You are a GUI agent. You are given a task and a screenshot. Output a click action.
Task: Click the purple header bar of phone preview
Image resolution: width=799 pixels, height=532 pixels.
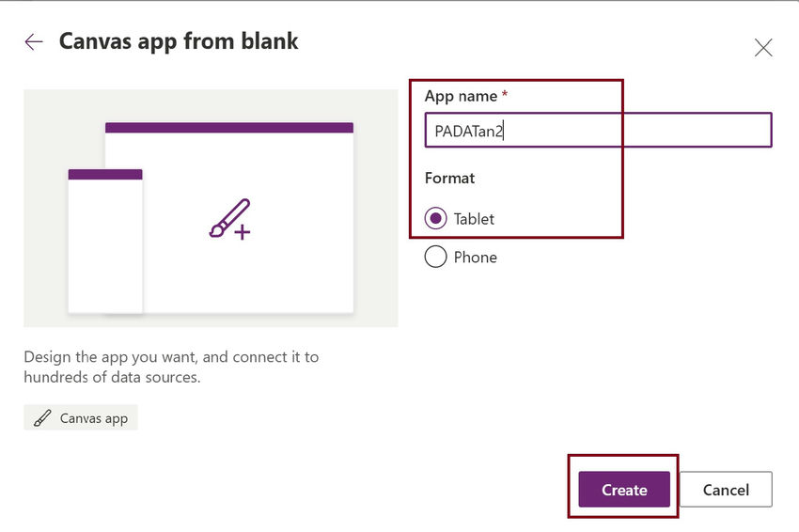coord(105,174)
